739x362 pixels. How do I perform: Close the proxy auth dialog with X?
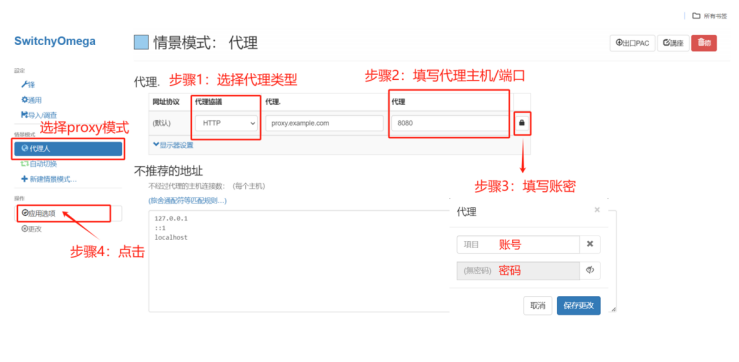pos(597,210)
